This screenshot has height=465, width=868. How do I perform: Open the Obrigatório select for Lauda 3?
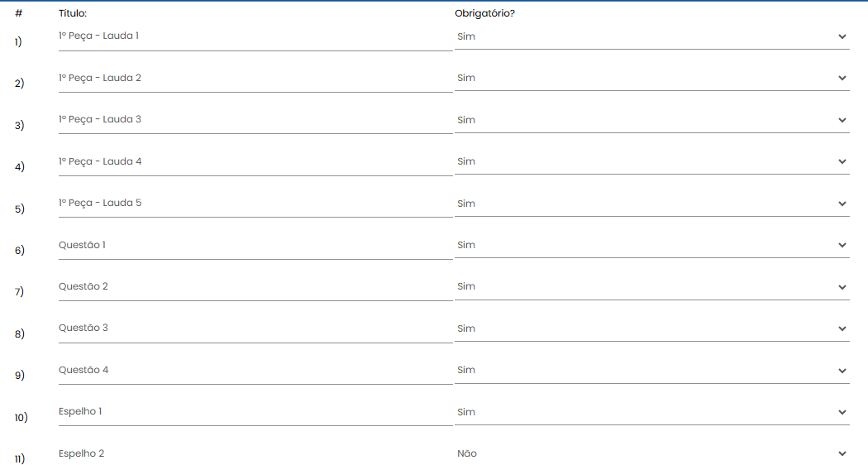click(x=652, y=120)
